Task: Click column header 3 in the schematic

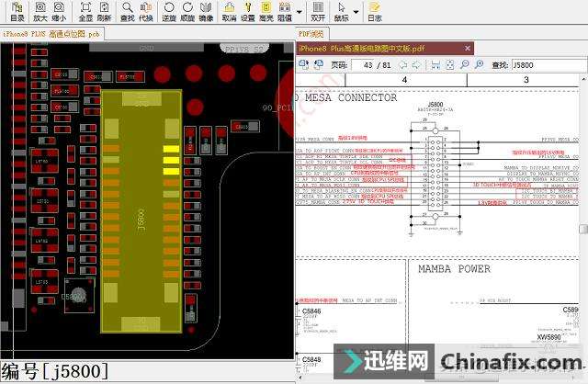Action: point(526,80)
